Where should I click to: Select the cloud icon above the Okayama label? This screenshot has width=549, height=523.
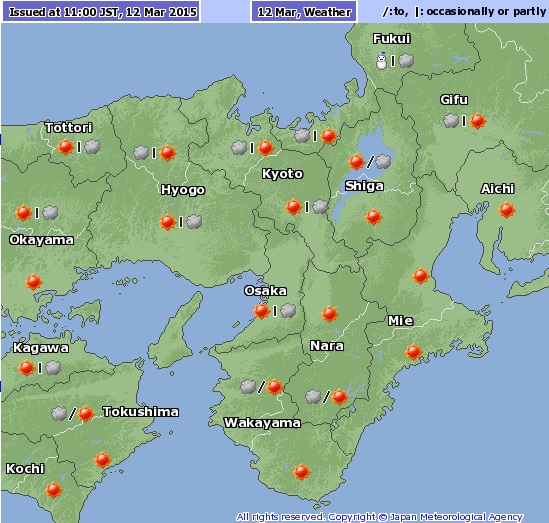click(x=50, y=213)
